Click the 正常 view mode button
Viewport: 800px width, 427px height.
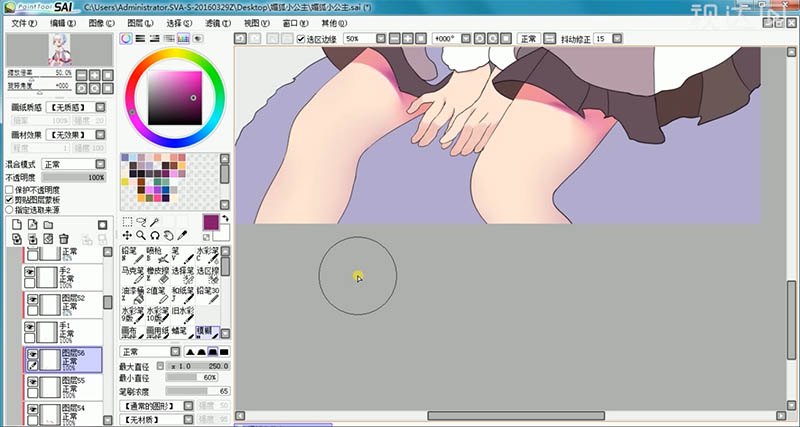pos(528,39)
